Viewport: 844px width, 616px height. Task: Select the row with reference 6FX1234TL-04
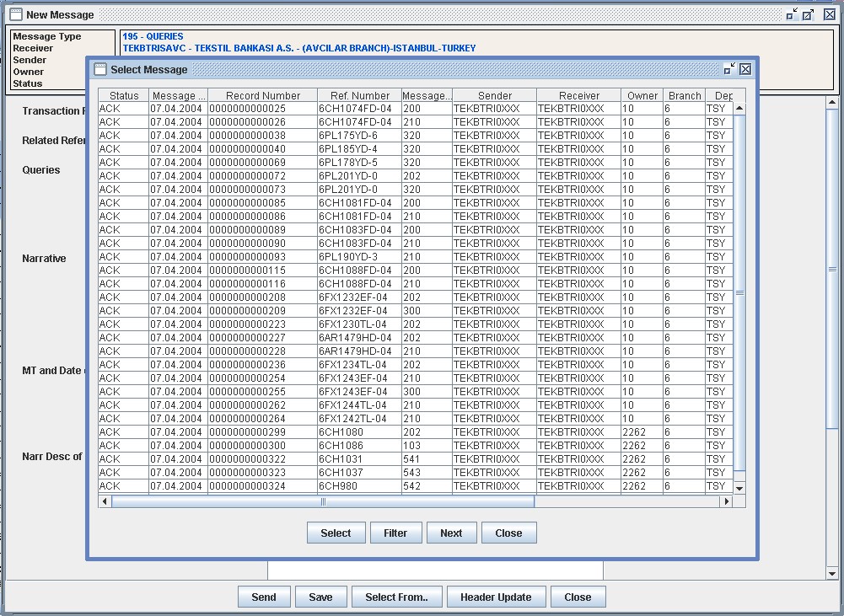click(416, 364)
